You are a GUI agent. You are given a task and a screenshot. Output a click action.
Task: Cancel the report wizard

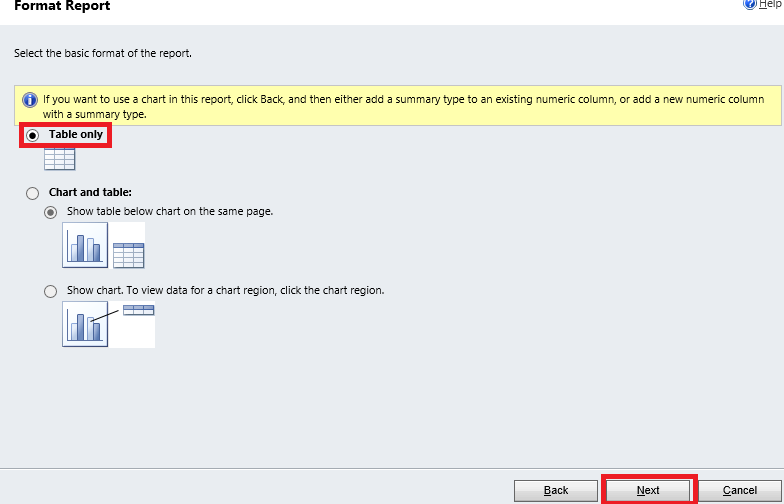[x=740, y=490]
